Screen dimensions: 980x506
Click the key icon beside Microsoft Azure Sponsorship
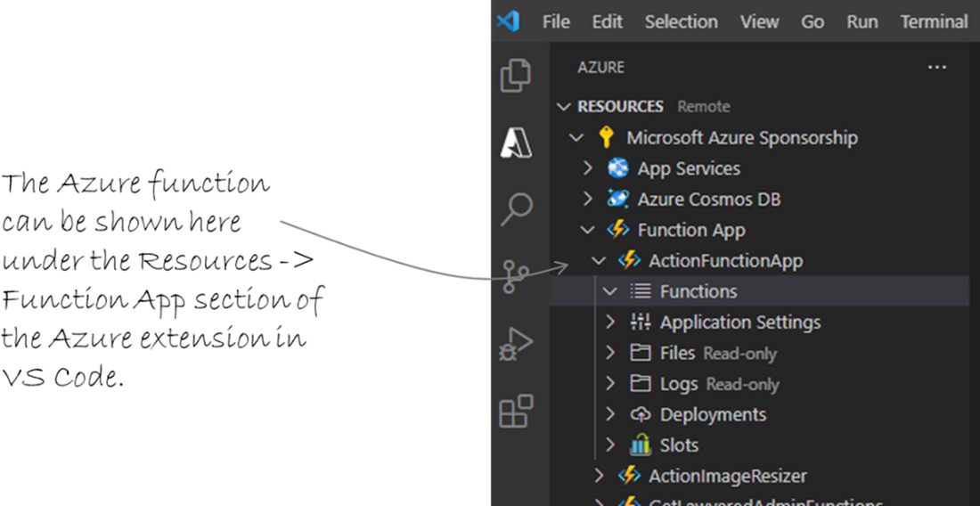[605, 137]
